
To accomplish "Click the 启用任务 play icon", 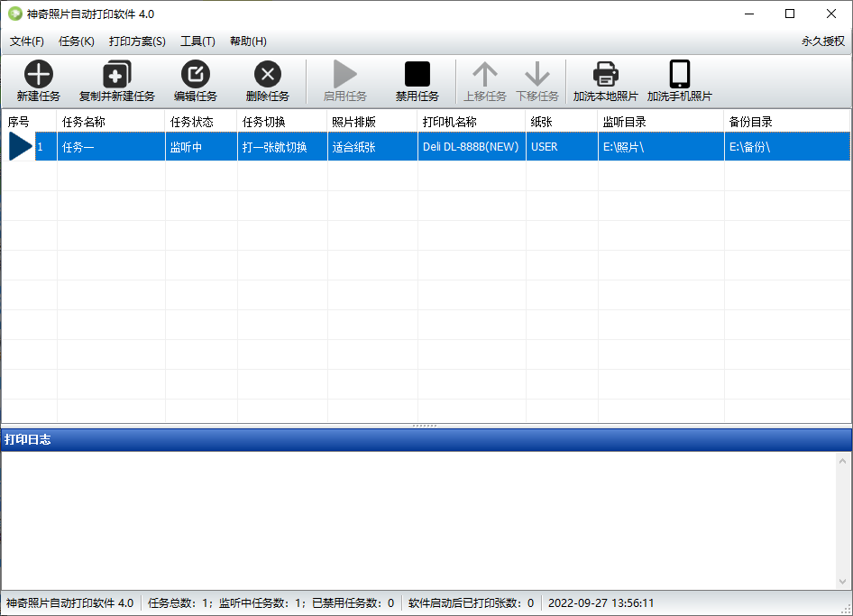I will coord(345,74).
